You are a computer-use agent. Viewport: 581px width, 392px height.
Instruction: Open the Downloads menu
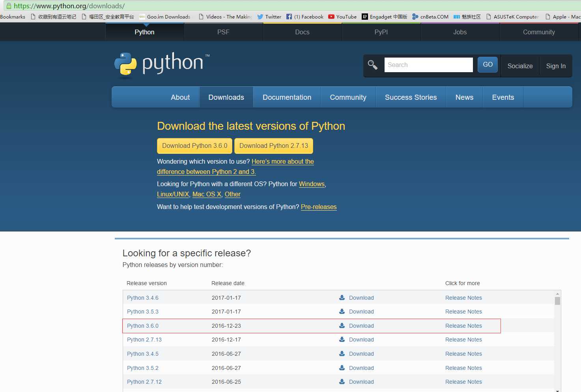[x=226, y=97]
